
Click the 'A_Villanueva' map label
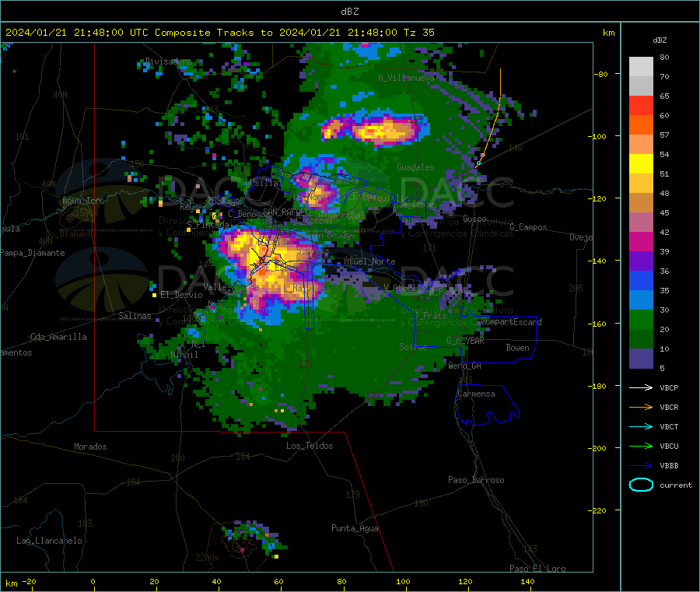click(x=406, y=78)
